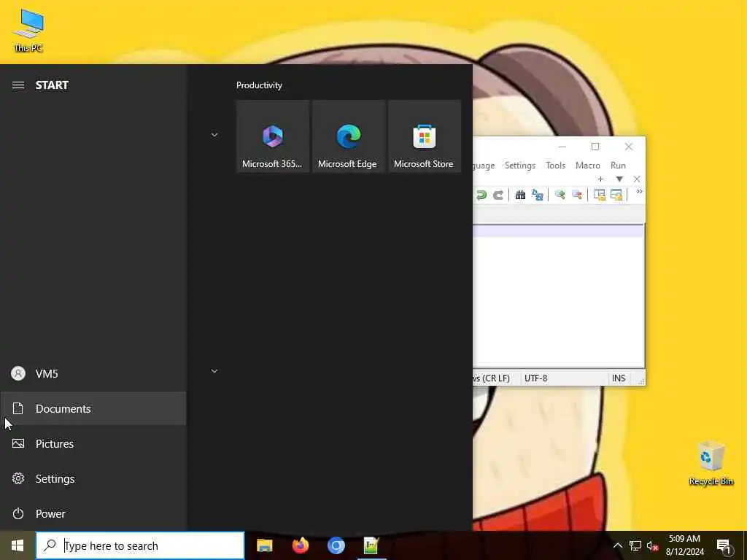Open the Tools menu in Notepad++
The height and width of the screenshot is (560, 747).
(555, 166)
